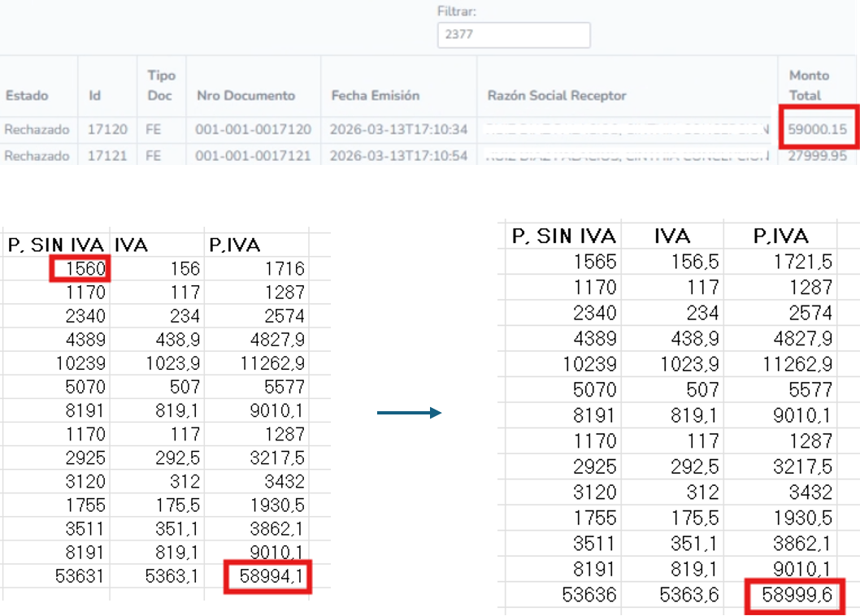Screen dimensions: 860x616
Task: Click the Filtrar input field containing 2377
Action: pyautogui.click(x=513, y=36)
